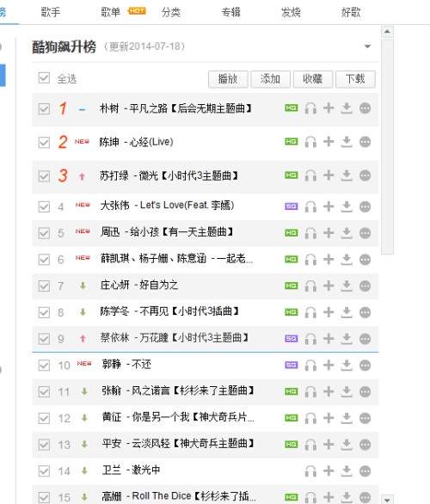
Task: Download 郭静 不还 song
Action: click(347, 366)
